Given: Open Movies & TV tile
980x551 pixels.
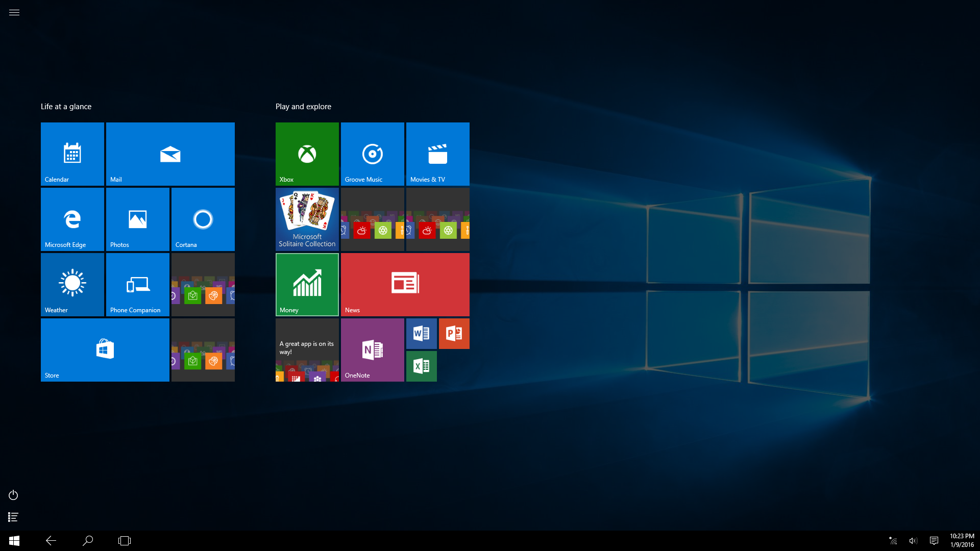Looking at the screenshot, I should click(438, 154).
